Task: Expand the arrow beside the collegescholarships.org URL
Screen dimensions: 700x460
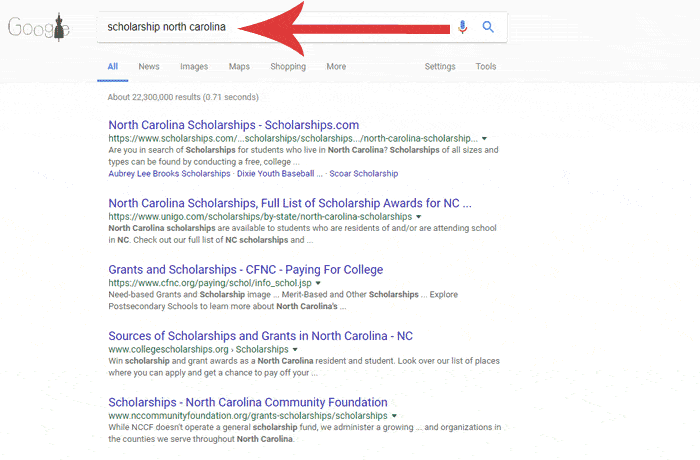Action: (295, 349)
